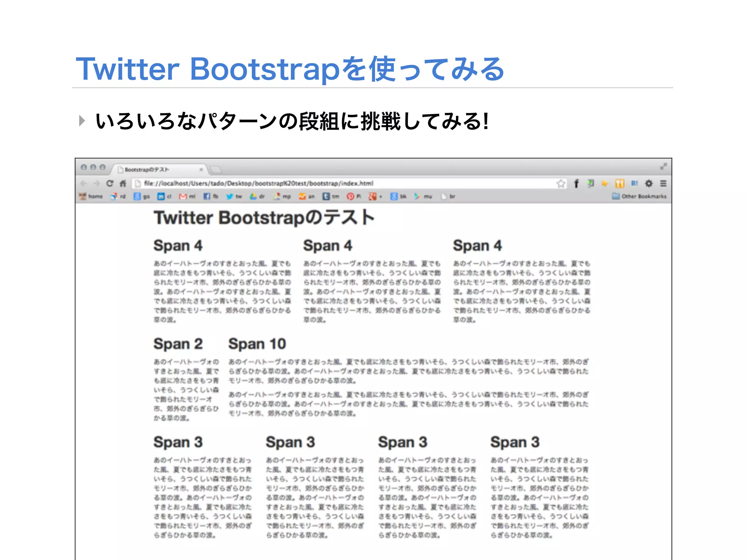747x560 pixels.
Task: Click the Hatena B! bookmark extension
Action: 634,183
